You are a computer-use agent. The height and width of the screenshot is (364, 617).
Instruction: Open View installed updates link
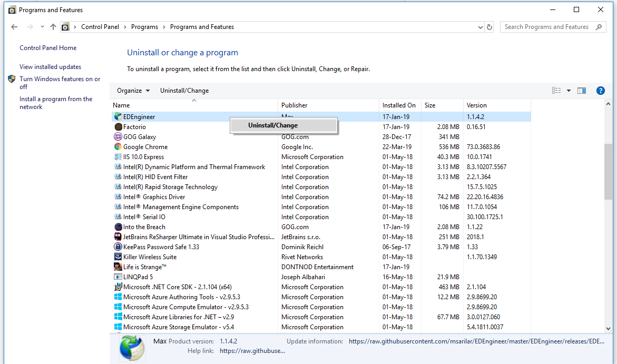pyautogui.click(x=51, y=67)
